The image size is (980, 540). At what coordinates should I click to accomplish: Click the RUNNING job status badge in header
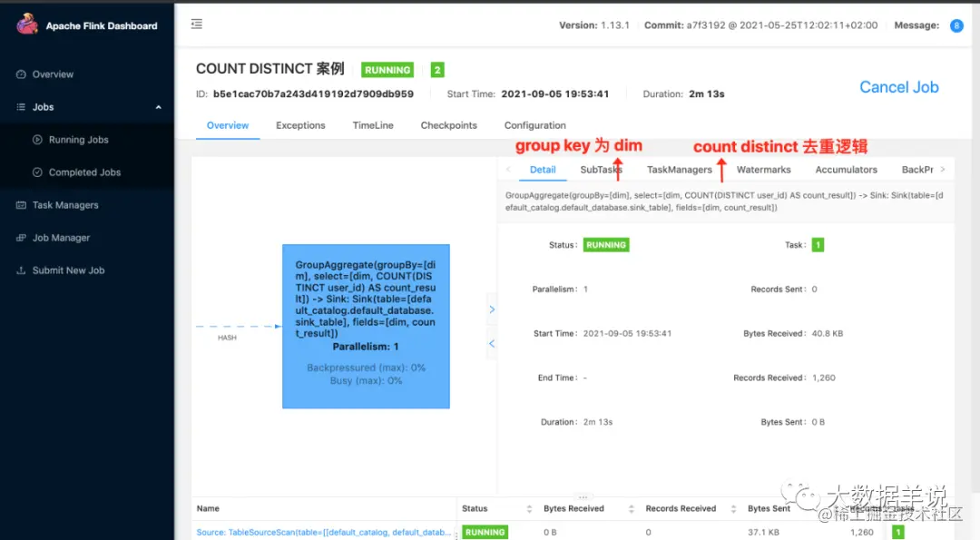point(387,70)
